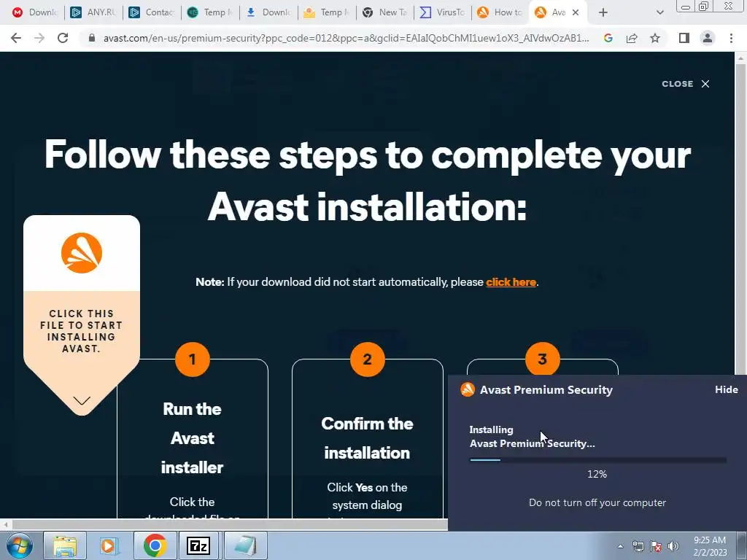
Task: Open Windows Explorer from taskbar
Action: point(65,545)
